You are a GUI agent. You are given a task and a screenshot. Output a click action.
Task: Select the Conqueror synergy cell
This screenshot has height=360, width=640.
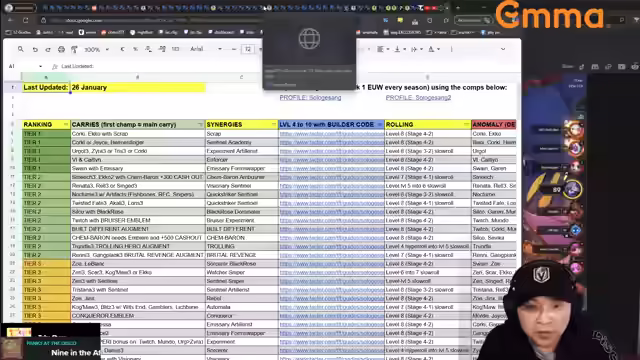(x=242, y=316)
